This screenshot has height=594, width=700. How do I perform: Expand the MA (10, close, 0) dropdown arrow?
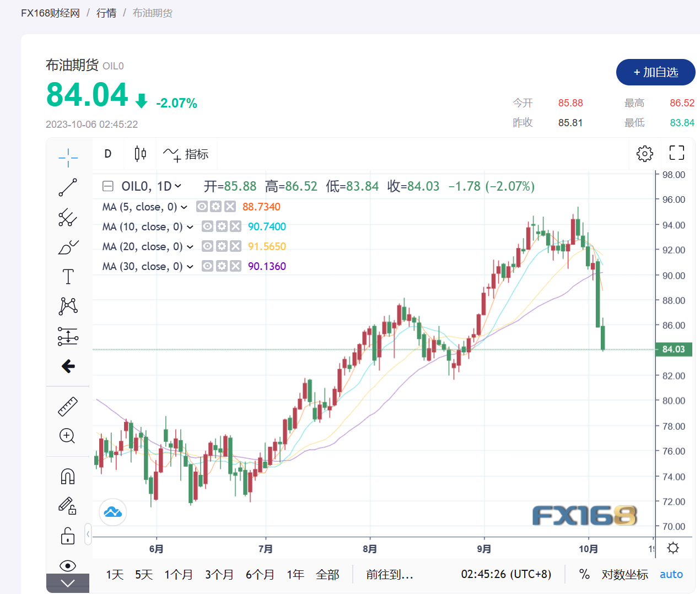pyautogui.click(x=190, y=227)
